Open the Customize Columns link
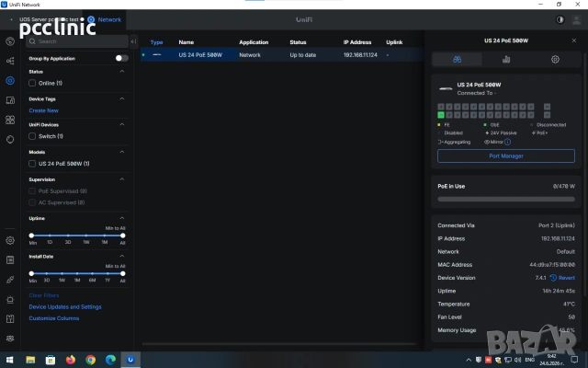 pyautogui.click(x=54, y=318)
